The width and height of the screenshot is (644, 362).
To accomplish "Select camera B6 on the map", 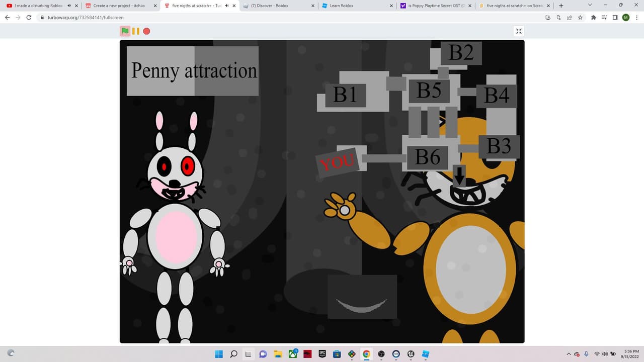I will point(427,157).
